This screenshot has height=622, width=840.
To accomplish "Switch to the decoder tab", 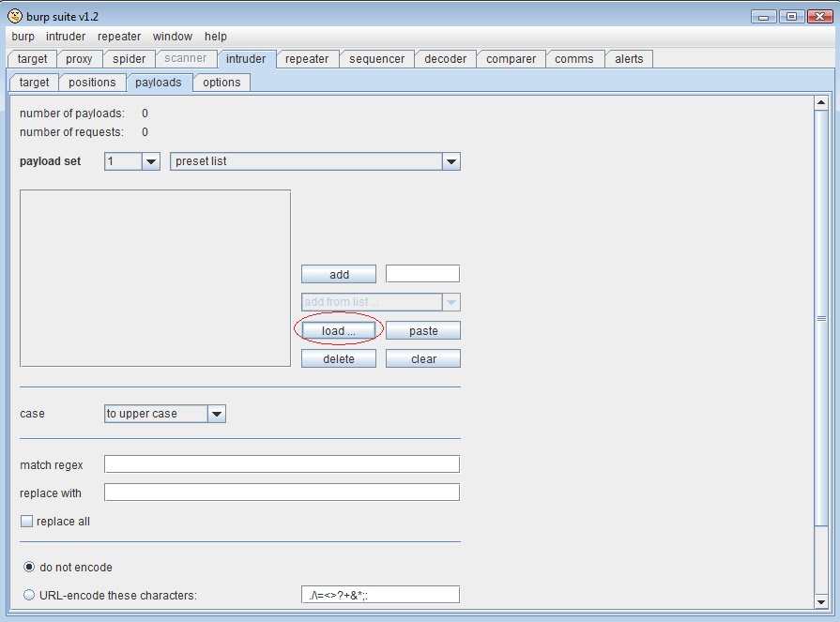I will pyautogui.click(x=446, y=59).
